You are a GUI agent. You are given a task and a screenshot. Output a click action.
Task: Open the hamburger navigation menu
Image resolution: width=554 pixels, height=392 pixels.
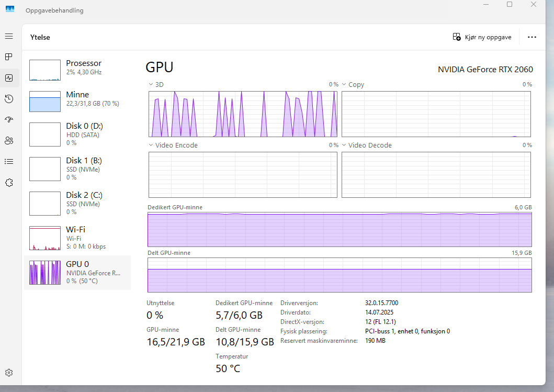tap(9, 36)
